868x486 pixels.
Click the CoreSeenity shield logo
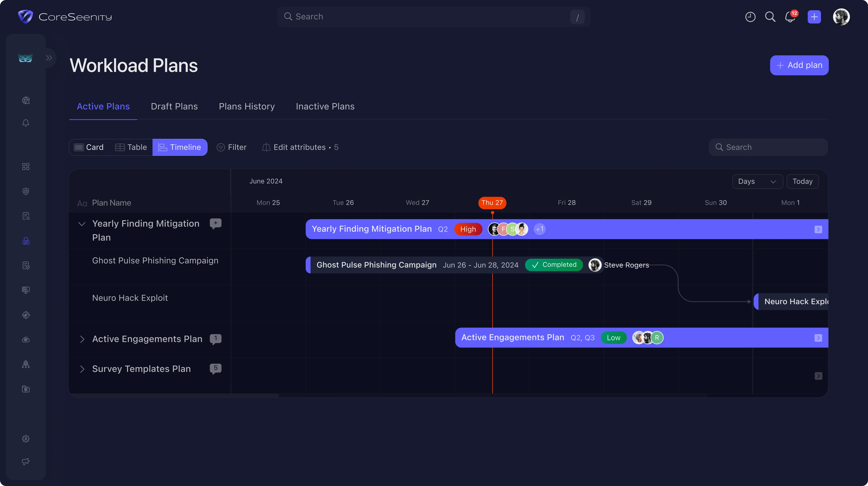tap(25, 17)
